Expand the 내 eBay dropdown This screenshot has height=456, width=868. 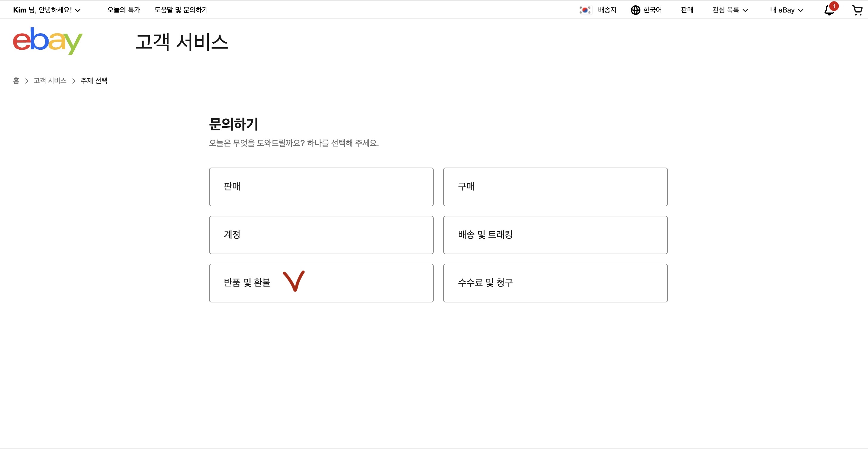(x=786, y=10)
